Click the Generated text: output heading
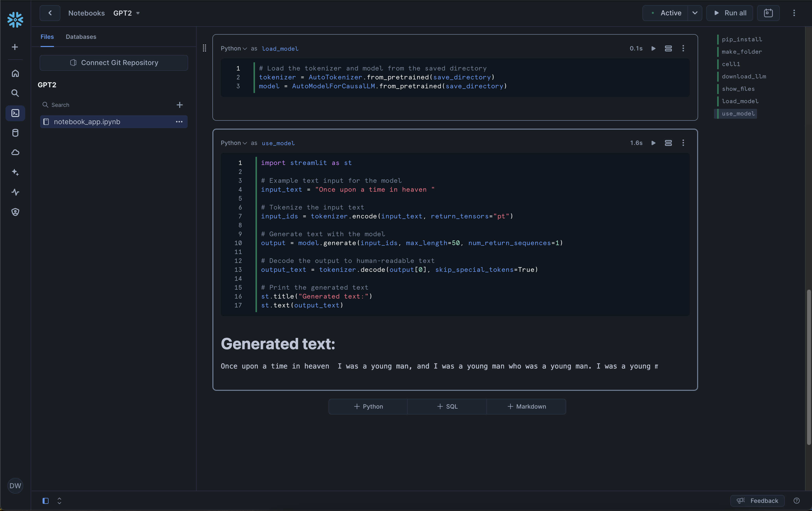 pos(278,344)
